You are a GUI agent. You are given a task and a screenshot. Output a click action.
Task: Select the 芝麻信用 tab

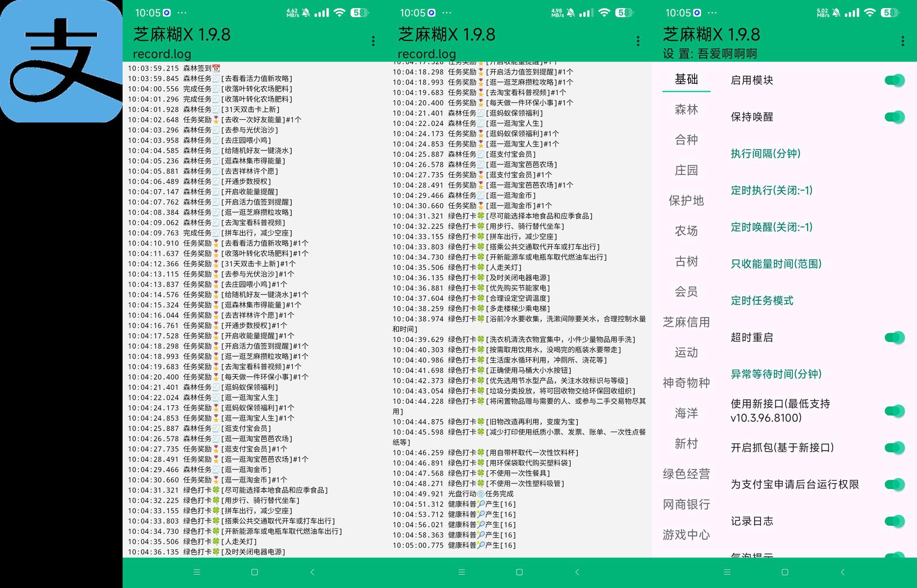pos(686,322)
